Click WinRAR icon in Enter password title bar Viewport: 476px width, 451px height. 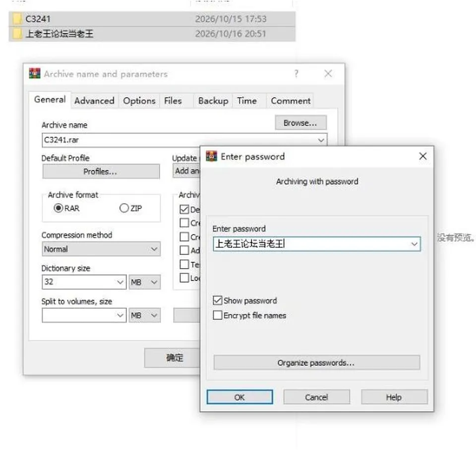click(x=212, y=156)
